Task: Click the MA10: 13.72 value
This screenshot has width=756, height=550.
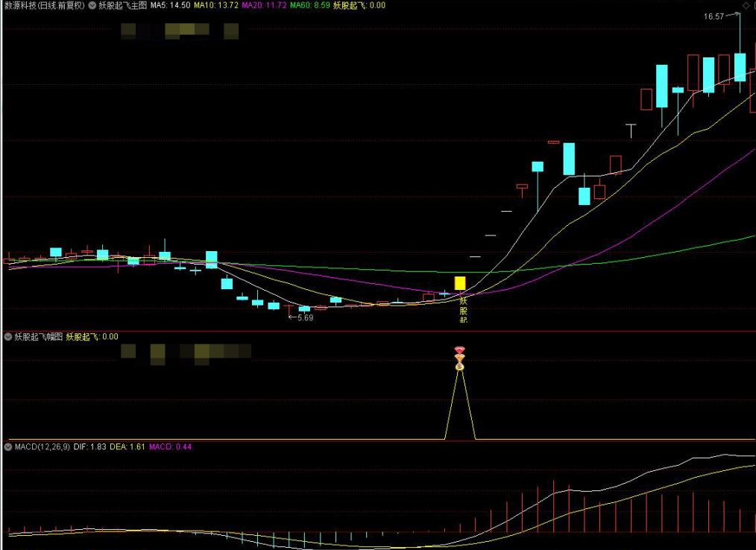Action: click(x=216, y=5)
